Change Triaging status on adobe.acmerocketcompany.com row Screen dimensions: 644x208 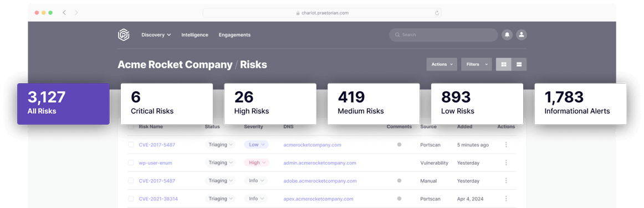220,180
